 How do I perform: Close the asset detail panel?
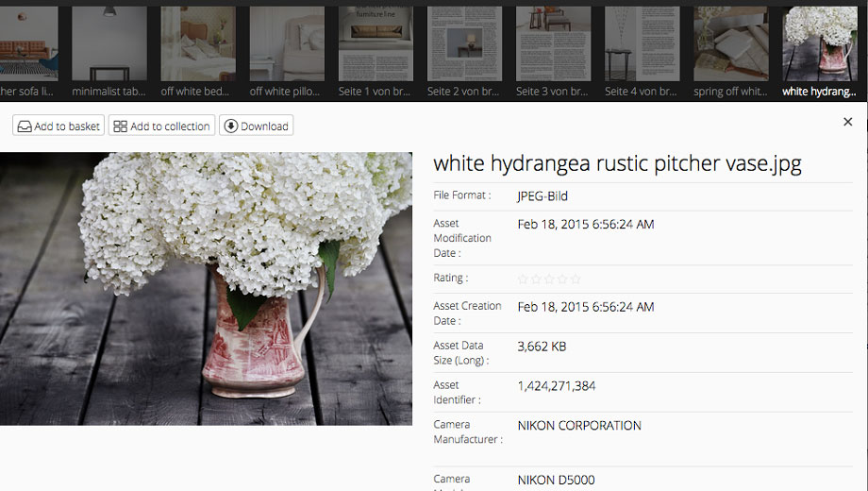[847, 122]
